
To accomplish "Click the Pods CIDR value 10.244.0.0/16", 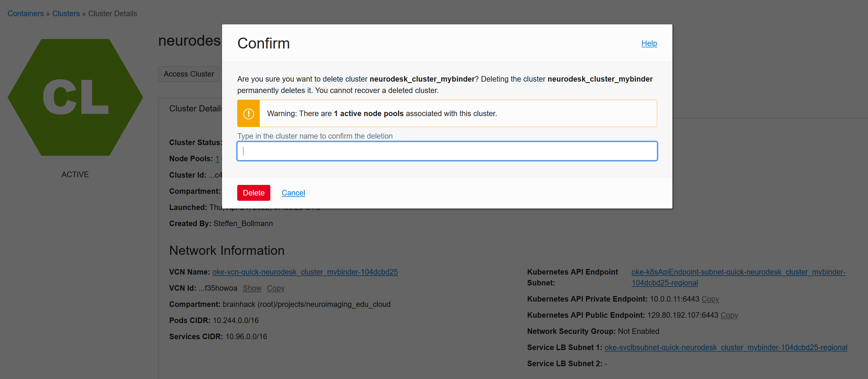I will click(x=236, y=320).
